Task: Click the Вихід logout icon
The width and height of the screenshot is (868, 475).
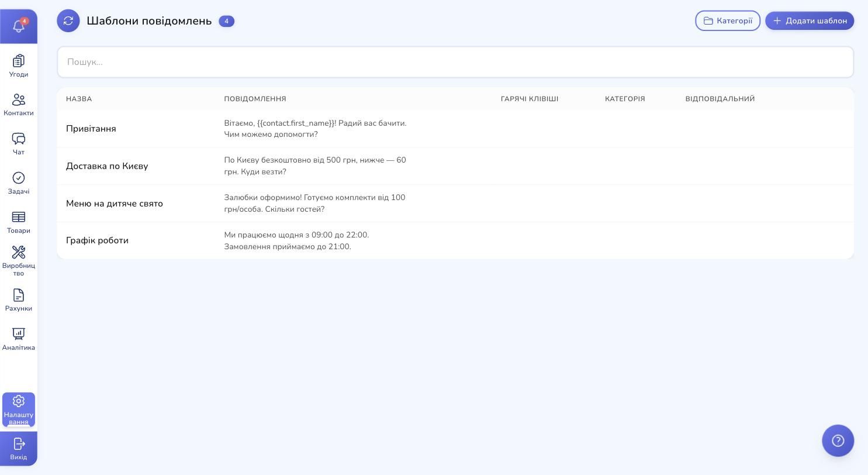Action: coord(19,444)
